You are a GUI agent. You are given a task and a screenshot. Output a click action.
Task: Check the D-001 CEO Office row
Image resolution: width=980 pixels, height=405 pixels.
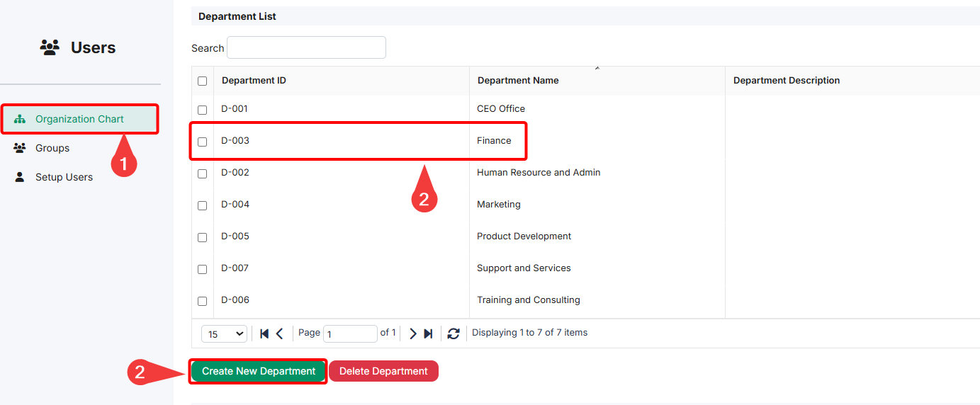pos(202,110)
